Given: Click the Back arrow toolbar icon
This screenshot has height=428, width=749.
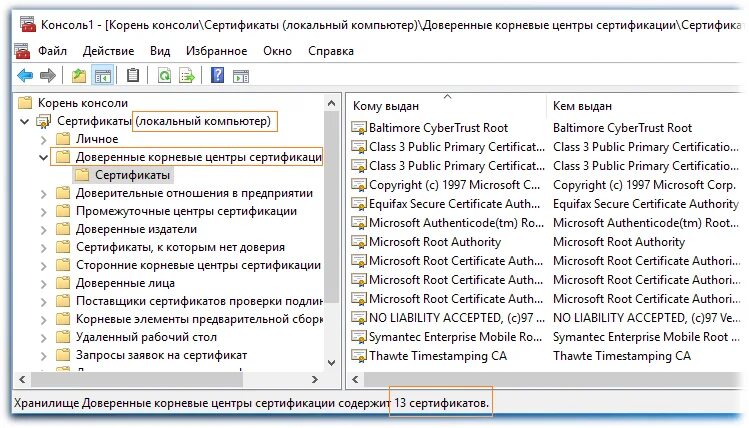Looking at the screenshot, I should coord(25,75).
